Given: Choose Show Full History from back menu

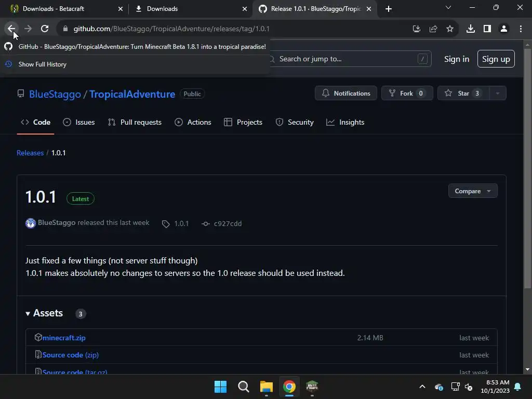Looking at the screenshot, I should (135, 64).
